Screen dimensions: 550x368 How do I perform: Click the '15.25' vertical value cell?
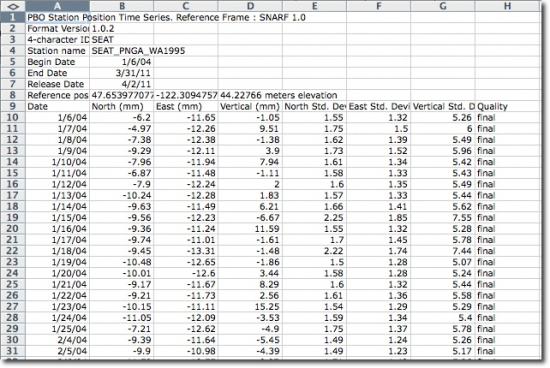(250, 307)
